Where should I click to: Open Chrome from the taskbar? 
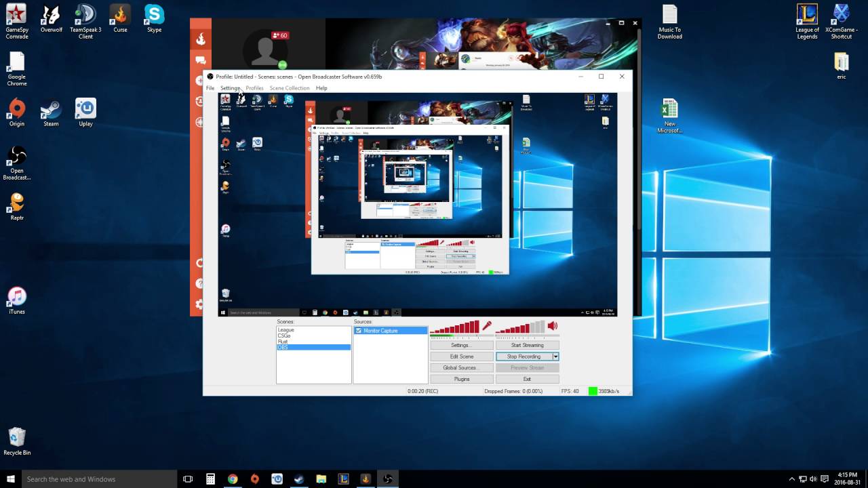click(233, 479)
